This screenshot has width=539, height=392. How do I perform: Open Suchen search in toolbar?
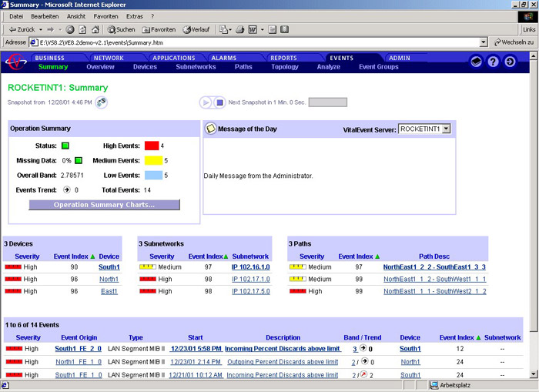pyautogui.click(x=121, y=29)
